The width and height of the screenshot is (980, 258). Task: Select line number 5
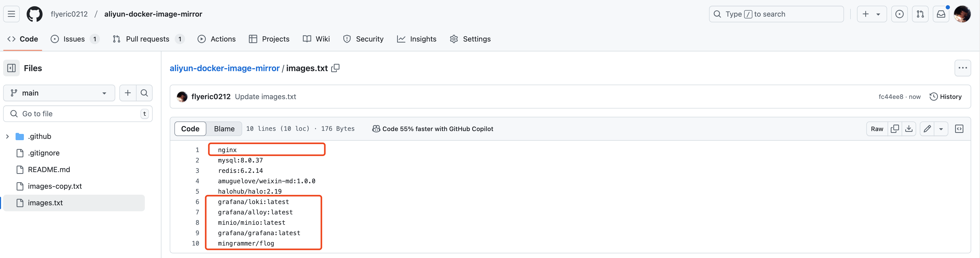click(198, 191)
